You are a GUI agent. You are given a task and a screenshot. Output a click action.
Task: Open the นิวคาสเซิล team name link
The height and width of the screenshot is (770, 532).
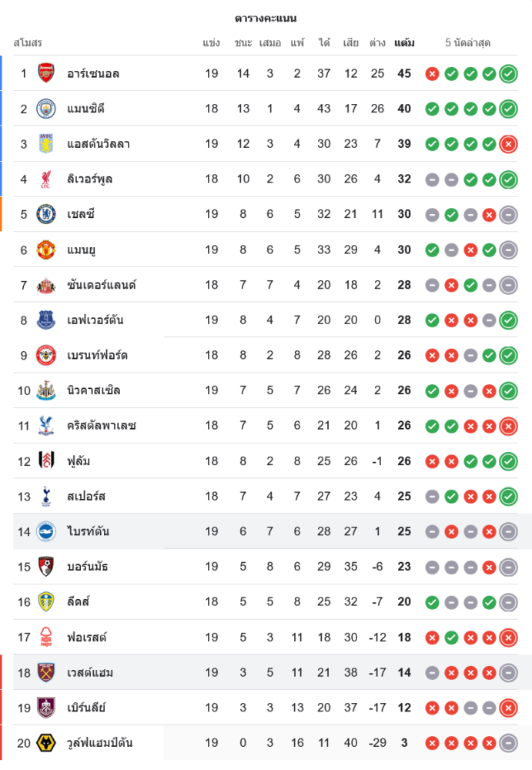pos(95,390)
